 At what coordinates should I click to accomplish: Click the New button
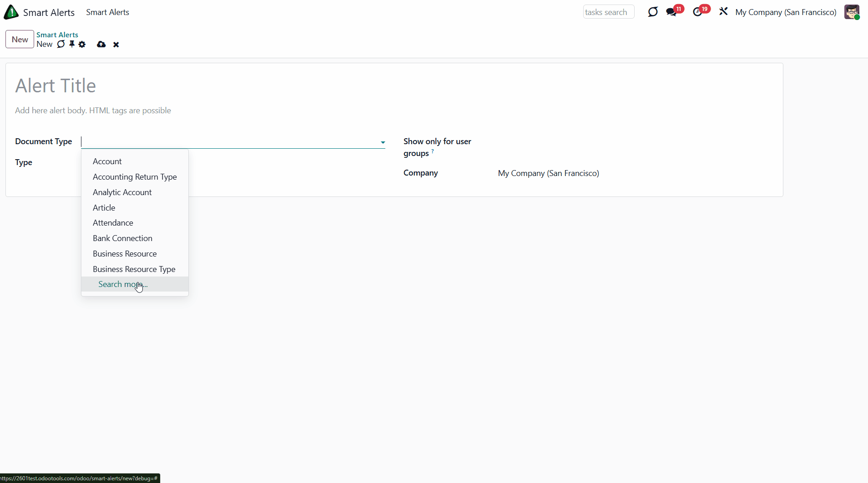(x=20, y=40)
